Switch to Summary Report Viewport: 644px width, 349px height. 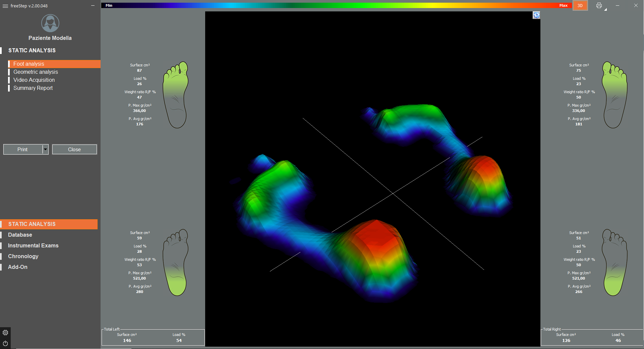click(33, 88)
